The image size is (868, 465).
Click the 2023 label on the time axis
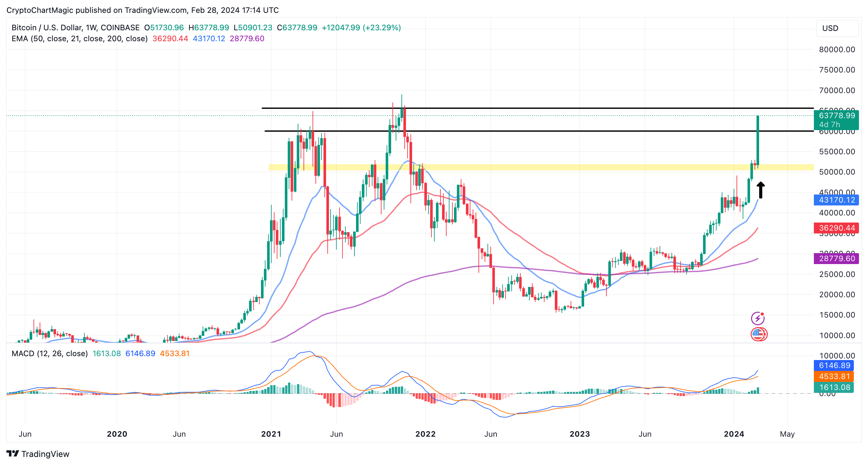click(580, 434)
